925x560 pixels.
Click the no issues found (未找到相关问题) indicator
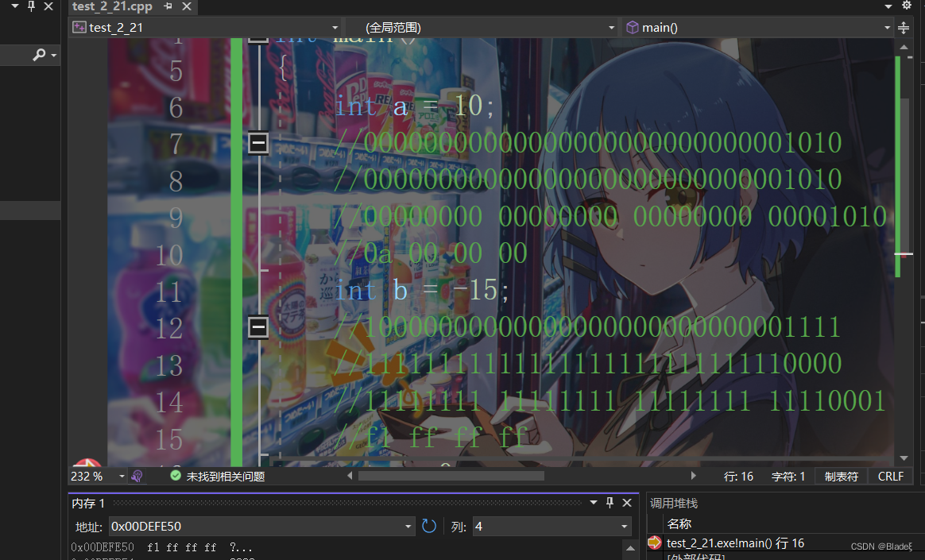click(x=217, y=477)
